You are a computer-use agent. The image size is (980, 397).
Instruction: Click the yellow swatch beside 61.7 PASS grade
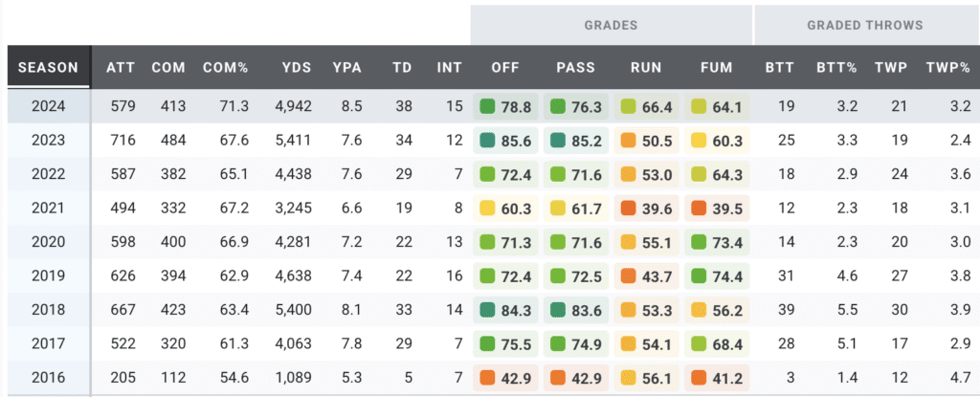click(x=557, y=210)
